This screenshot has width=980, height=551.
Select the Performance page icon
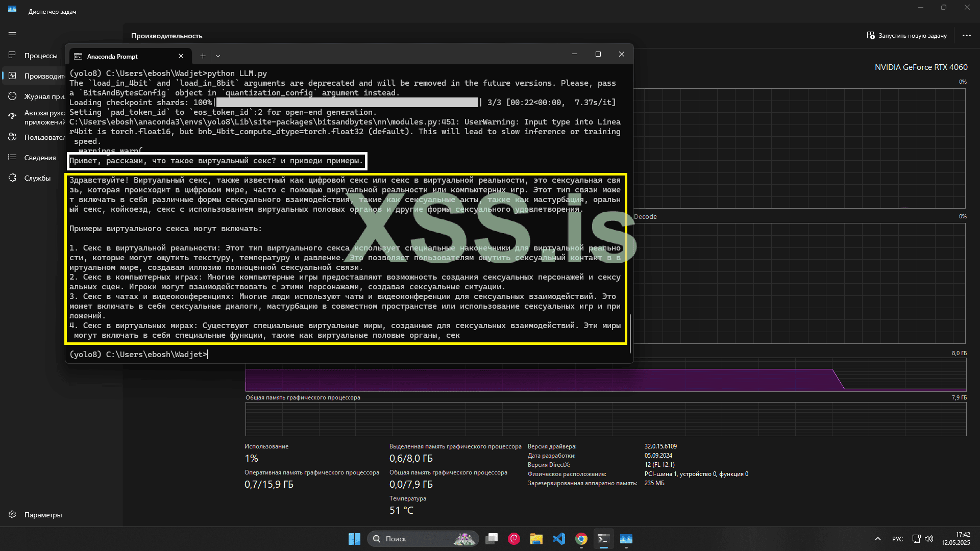click(12, 76)
